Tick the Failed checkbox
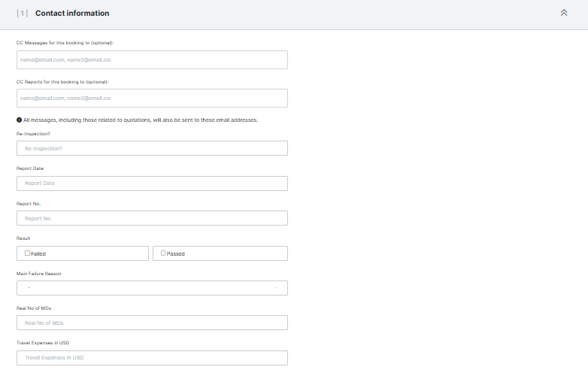Image resolution: width=588 pixels, height=376 pixels. (x=28, y=253)
